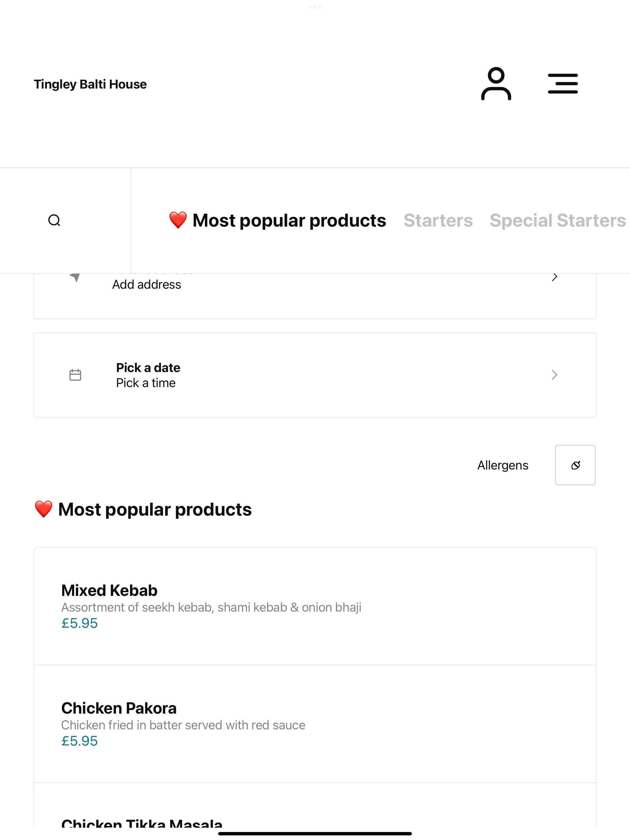This screenshot has height=840, width=630.
Task: Switch to the Starters tab
Action: pyautogui.click(x=438, y=220)
